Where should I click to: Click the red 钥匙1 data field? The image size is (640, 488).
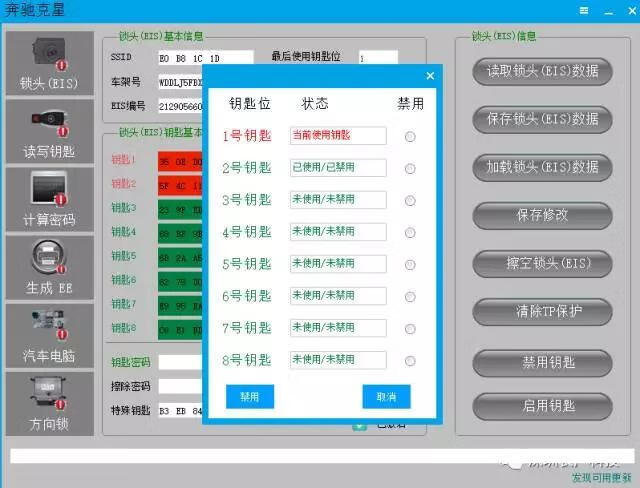pyautogui.click(x=180, y=162)
